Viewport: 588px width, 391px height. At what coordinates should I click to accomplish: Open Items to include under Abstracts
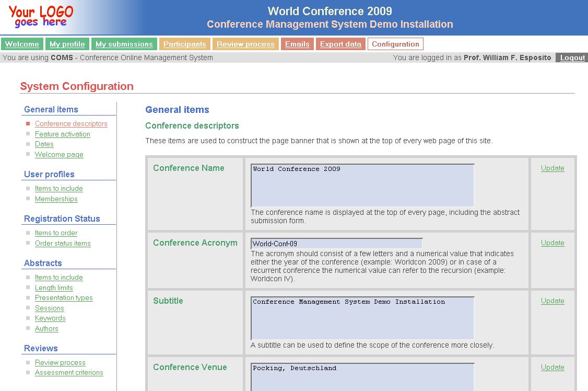click(x=58, y=277)
